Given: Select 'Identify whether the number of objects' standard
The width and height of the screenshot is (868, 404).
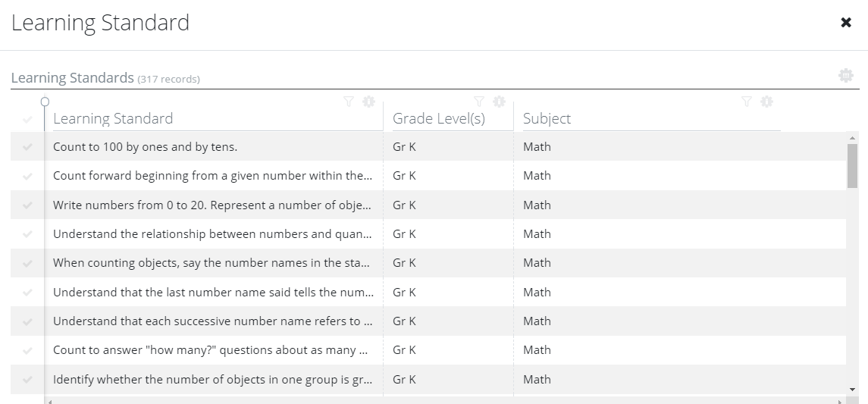Looking at the screenshot, I should point(212,379).
